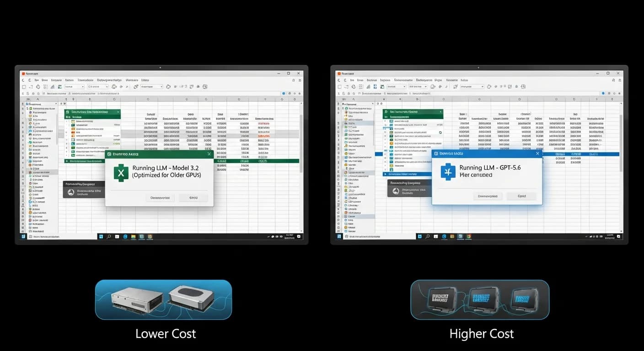Click the "(Optimized for Older GPUs)" text line
The height and width of the screenshot is (351, 644).
(166, 175)
